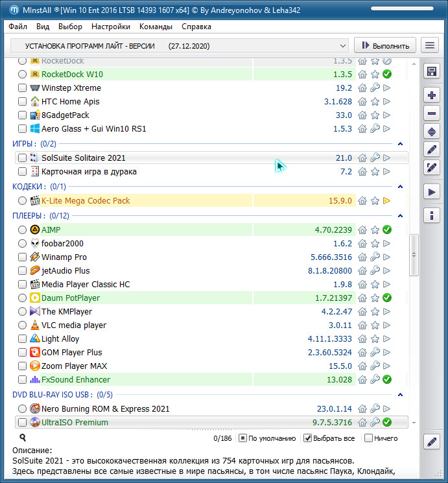448x483 pixels.
Task: Click green check icon for Daum PotPlayer
Action: (x=386, y=298)
